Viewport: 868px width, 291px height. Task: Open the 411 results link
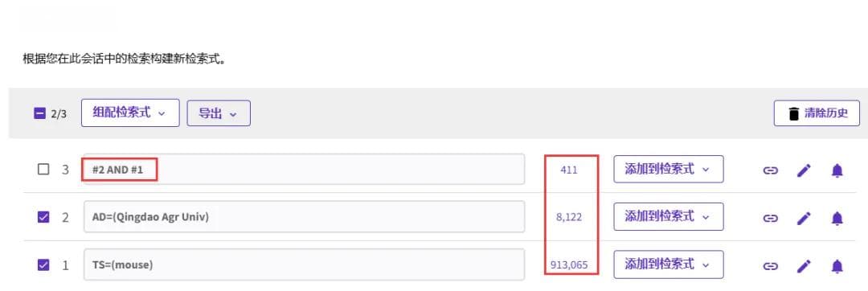click(568, 170)
